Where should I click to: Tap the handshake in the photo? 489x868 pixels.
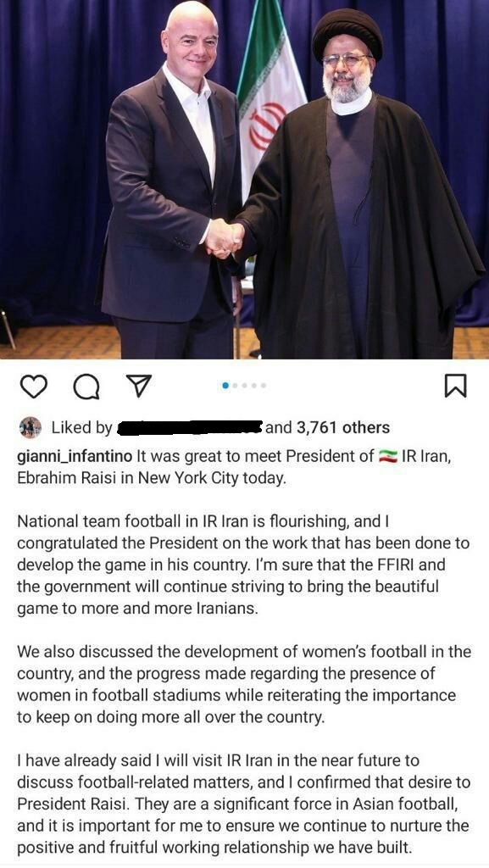point(225,238)
